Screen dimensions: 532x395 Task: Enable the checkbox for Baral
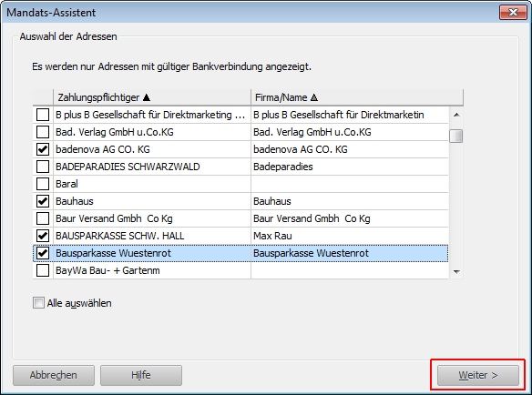pos(43,184)
